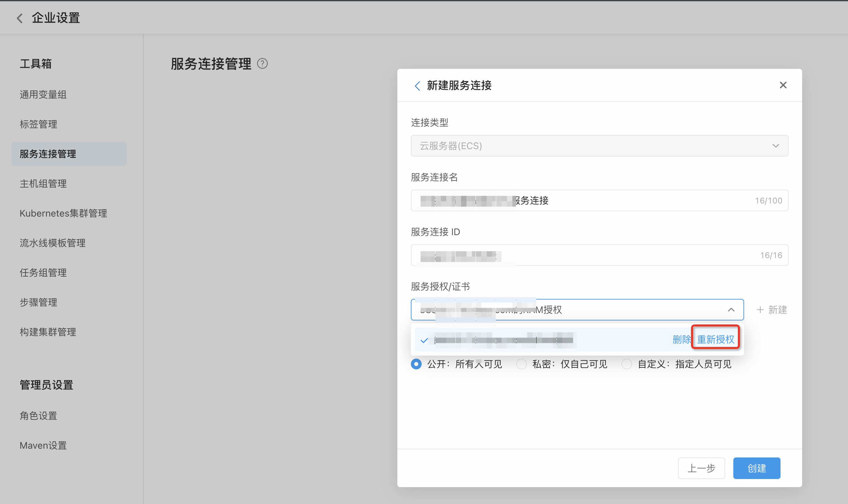Open 主机组管理 in sidebar
Screen dimensions: 848x504
pos(43,184)
